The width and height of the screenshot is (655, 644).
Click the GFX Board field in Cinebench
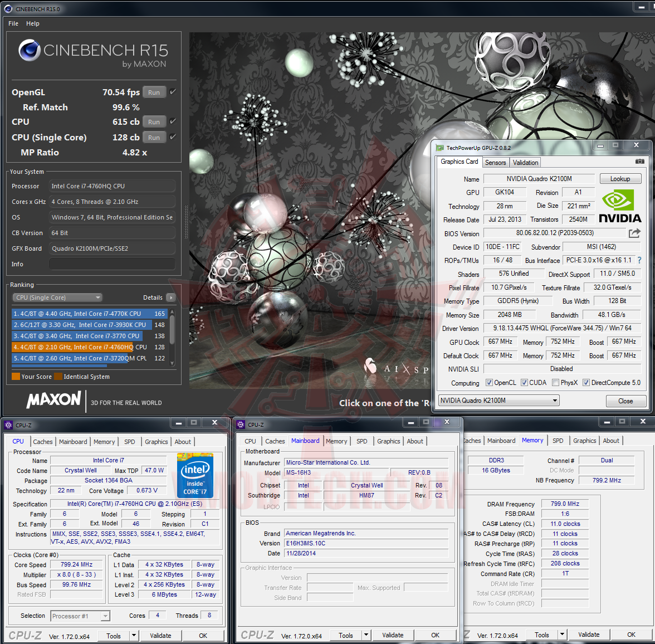tap(112, 248)
